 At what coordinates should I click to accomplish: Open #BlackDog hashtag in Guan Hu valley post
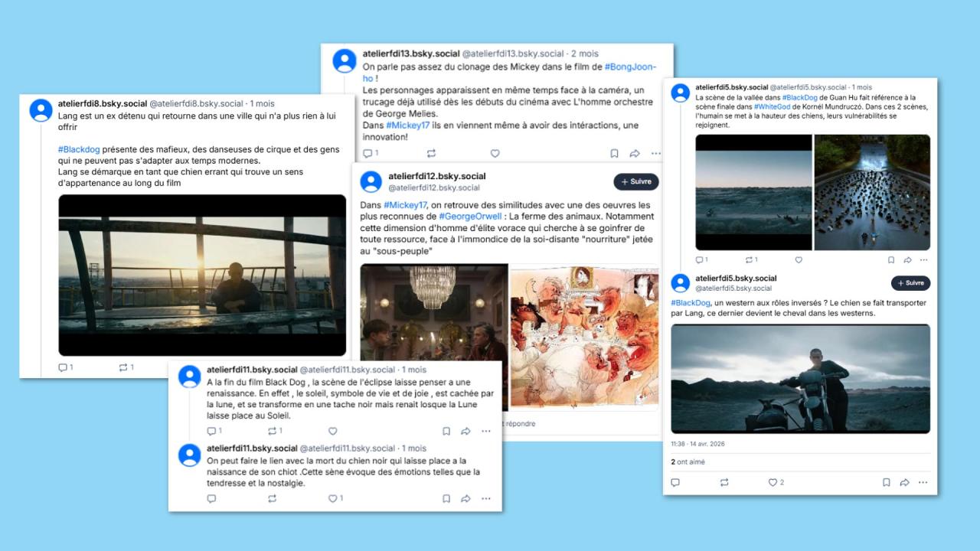[800, 98]
